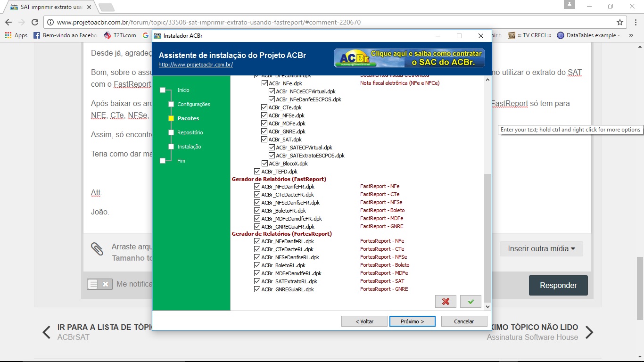Click the 'Próximo >' button
This screenshot has height=362, width=644.
click(412, 321)
